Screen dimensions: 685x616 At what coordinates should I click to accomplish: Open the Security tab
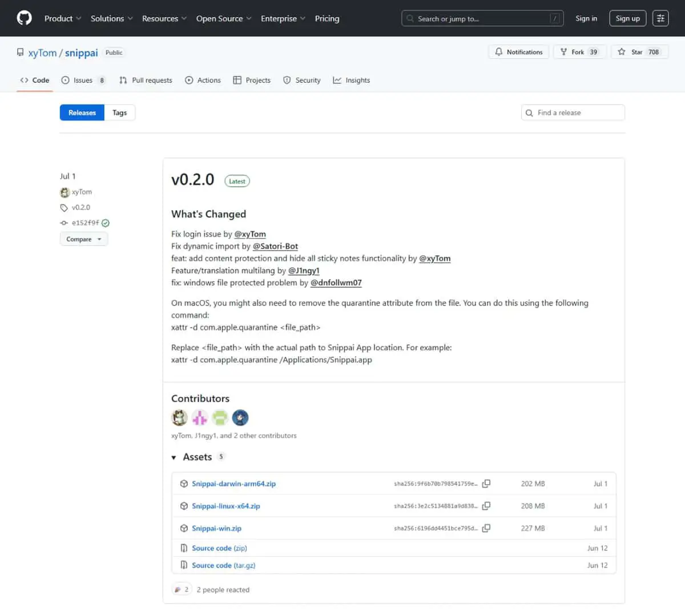(x=302, y=80)
